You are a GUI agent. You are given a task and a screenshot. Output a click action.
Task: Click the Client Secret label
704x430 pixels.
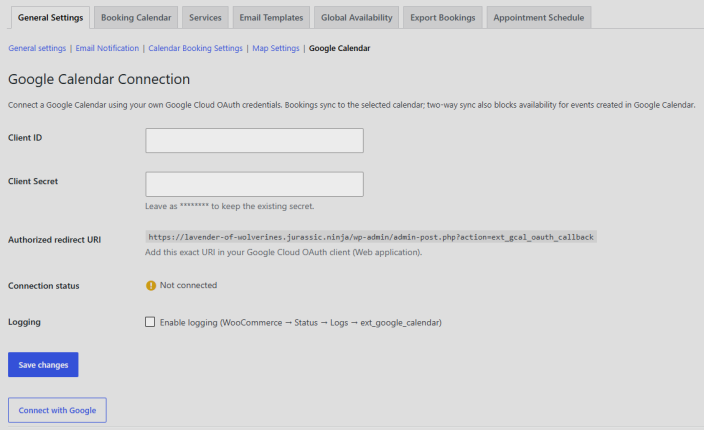[33, 181]
